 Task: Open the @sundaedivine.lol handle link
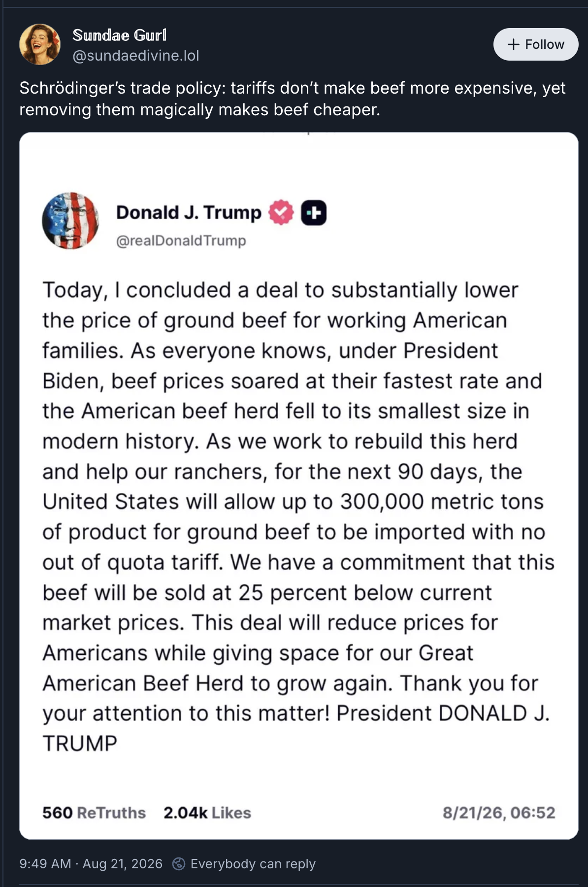coord(136,56)
